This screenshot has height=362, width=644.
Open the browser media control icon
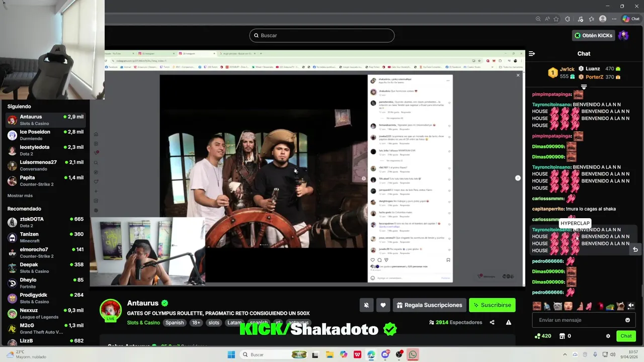[x=580, y=19]
